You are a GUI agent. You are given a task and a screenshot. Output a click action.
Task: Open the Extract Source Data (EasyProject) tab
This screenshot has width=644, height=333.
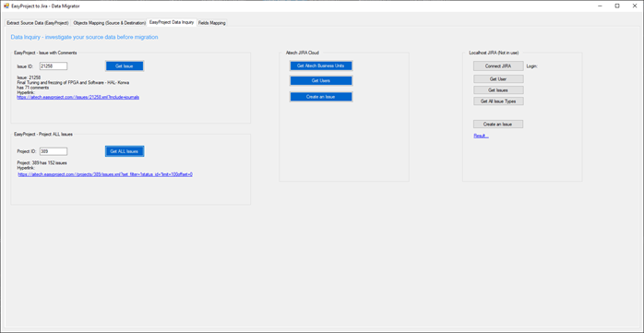tap(38, 23)
